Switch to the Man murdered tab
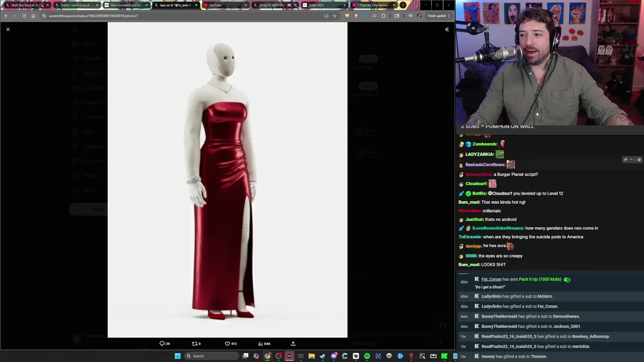The image size is (644, 362). pyautogui.click(x=125, y=5)
